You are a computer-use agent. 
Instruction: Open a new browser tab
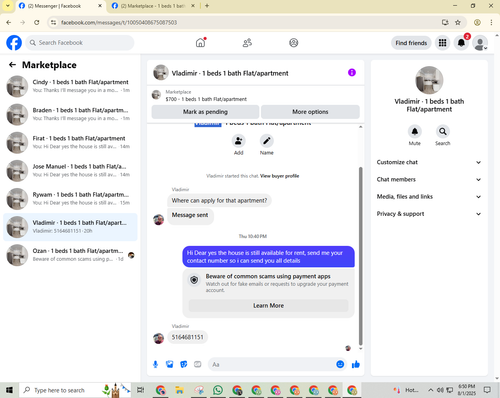click(207, 6)
